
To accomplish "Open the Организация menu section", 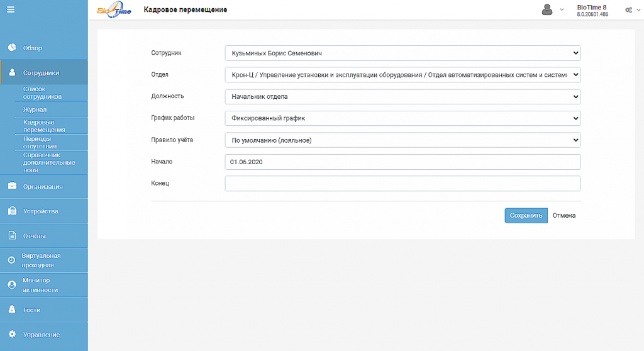I will [44, 187].
